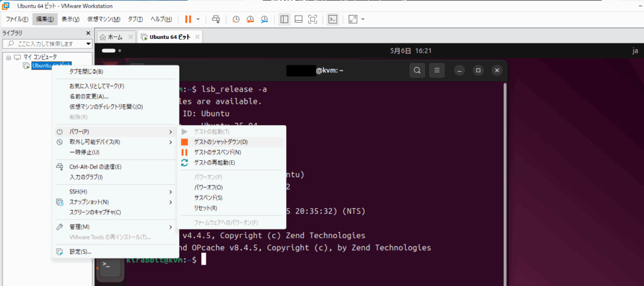Select マイ コンピュータ in library tree
Viewport: 644px width, 286px height.
(40, 57)
